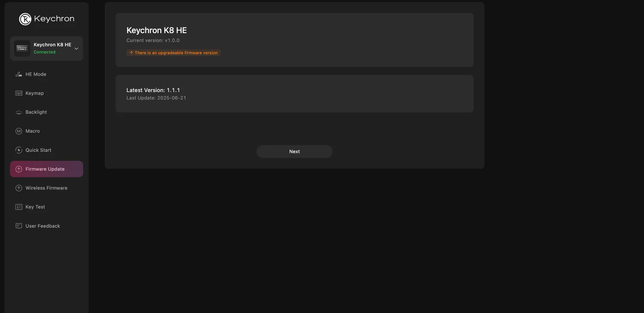
Task: Click the Next button
Action: pos(295,152)
